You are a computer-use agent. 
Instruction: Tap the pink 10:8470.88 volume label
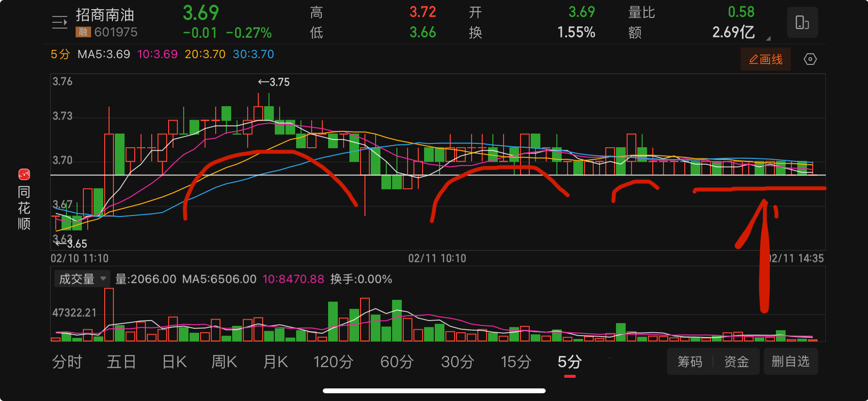point(293,279)
